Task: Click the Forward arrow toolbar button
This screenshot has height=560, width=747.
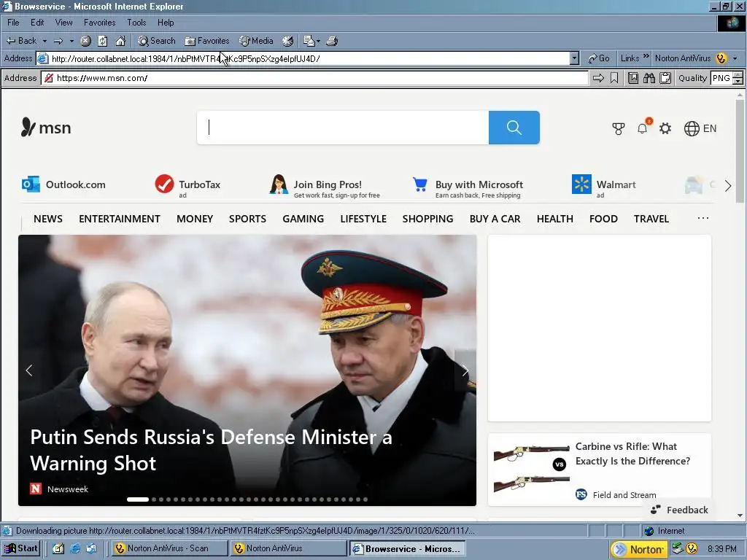Action: pos(58,41)
